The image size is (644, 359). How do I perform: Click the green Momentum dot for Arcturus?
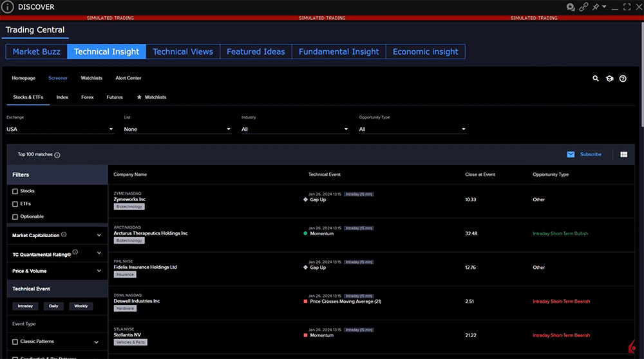coord(305,233)
